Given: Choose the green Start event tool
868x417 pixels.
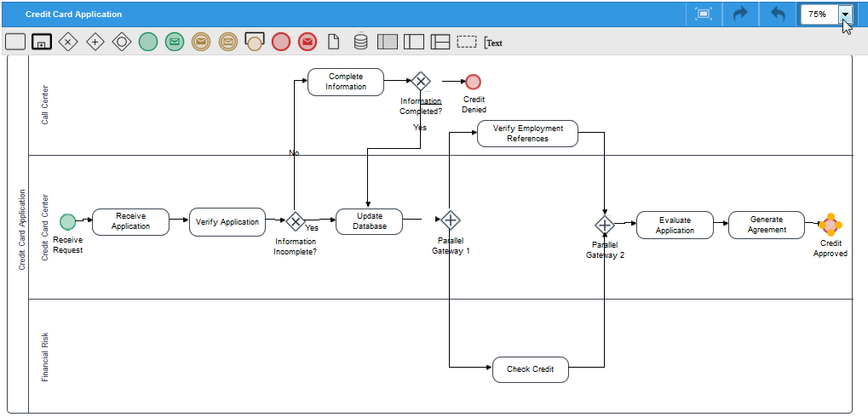Looking at the screenshot, I should click(x=148, y=42).
